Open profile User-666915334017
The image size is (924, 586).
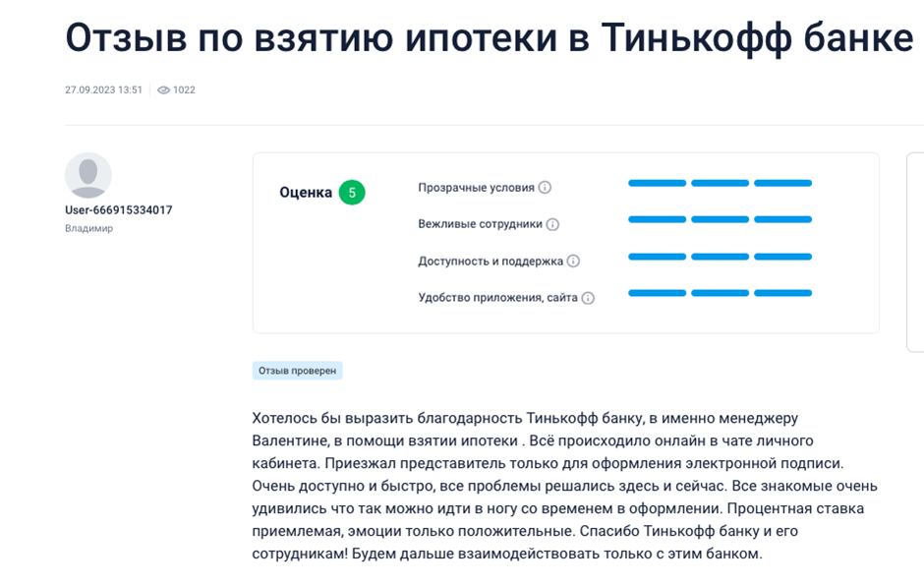[118, 209]
